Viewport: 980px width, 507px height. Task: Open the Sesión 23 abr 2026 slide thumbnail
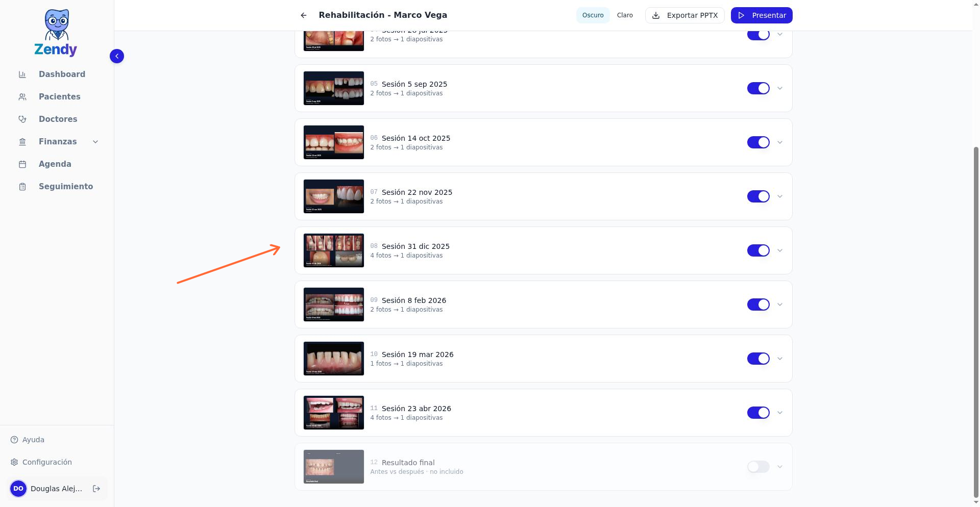point(334,413)
